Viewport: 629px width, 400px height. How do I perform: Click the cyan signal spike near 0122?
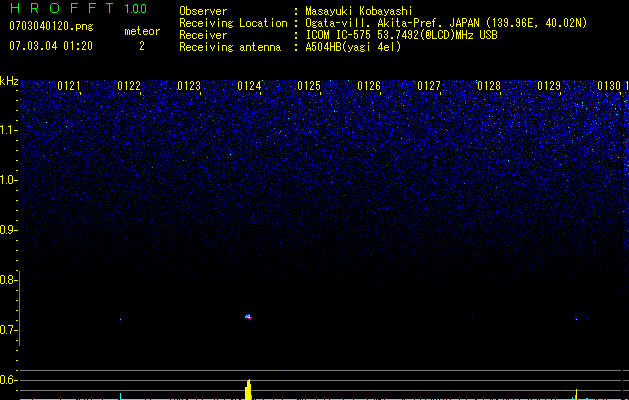pos(120,396)
